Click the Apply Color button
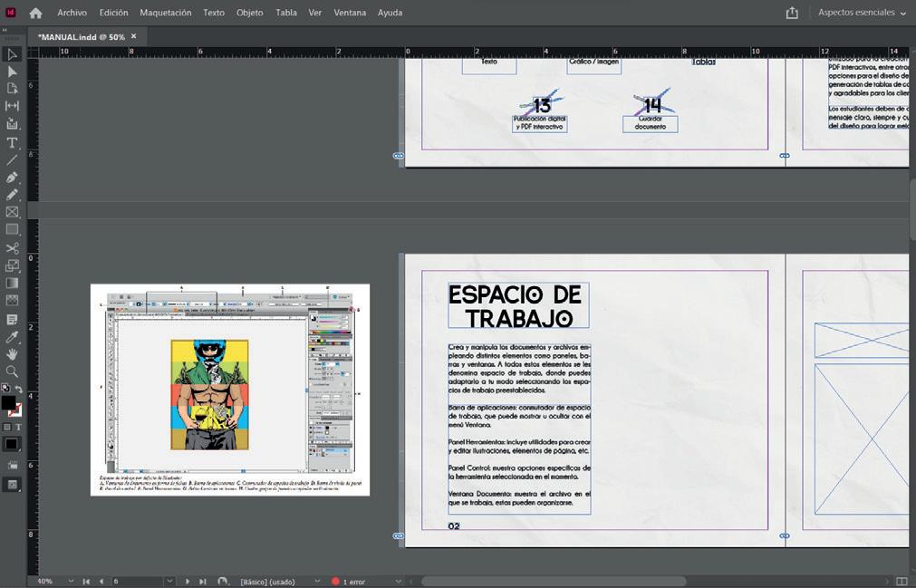This screenshot has height=588, width=916. [11, 444]
